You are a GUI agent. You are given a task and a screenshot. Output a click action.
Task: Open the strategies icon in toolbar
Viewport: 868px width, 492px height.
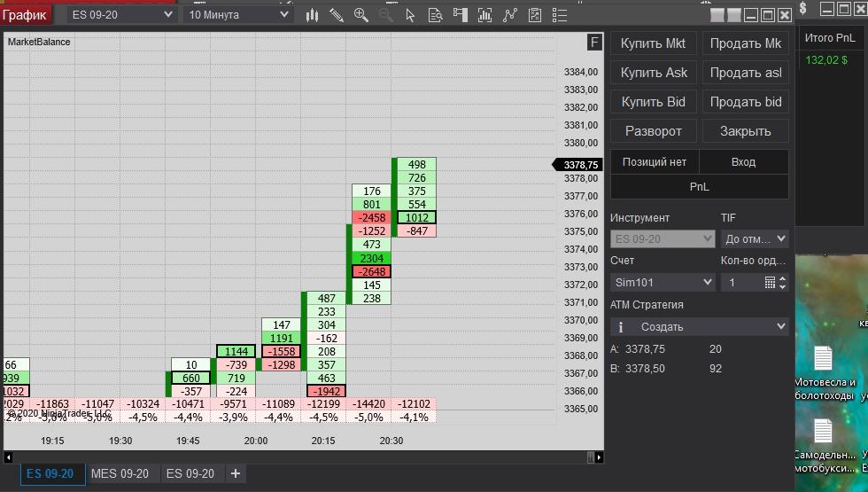535,15
